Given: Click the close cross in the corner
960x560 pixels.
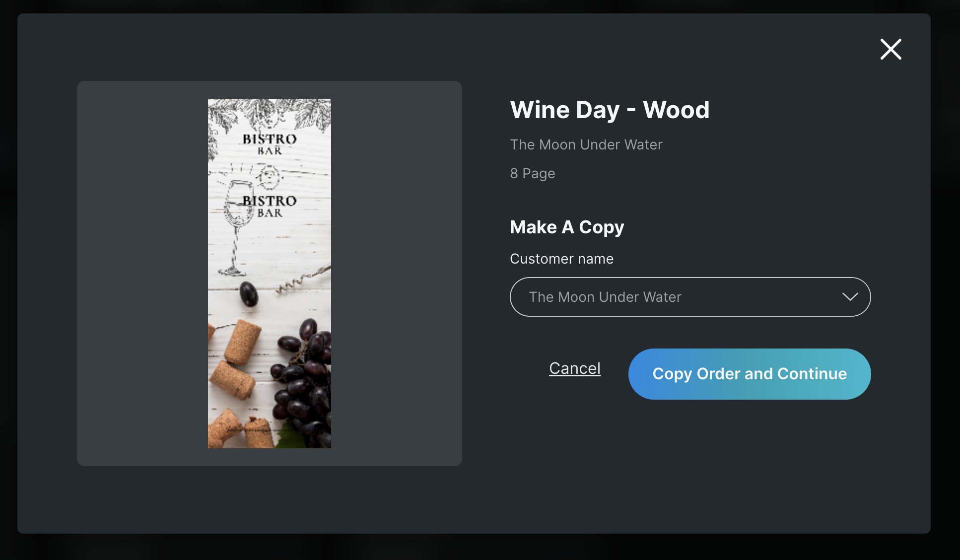Looking at the screenshot, I should tap(891, 49).
